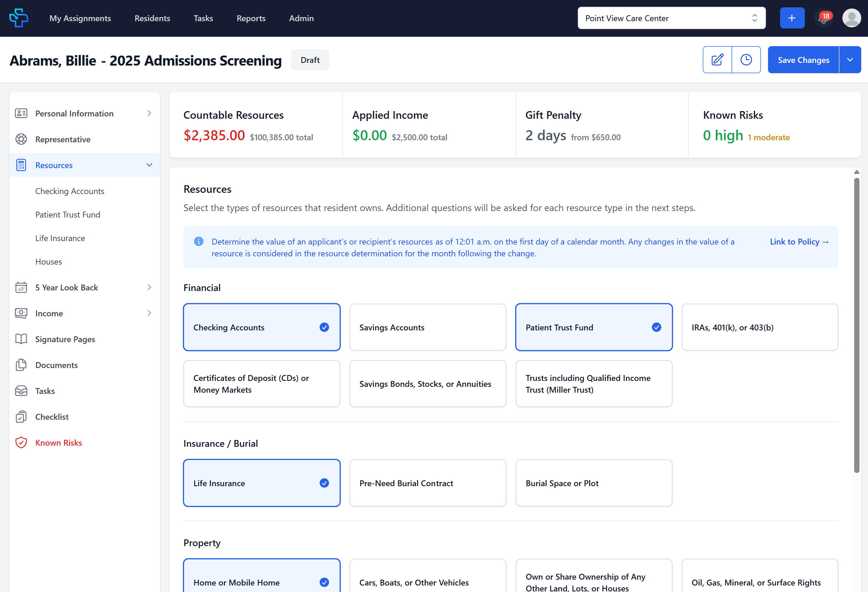The image size is (868, 592).
Task: Deselect the Checking Accounts resource card
Action: (x=261, y=327)
